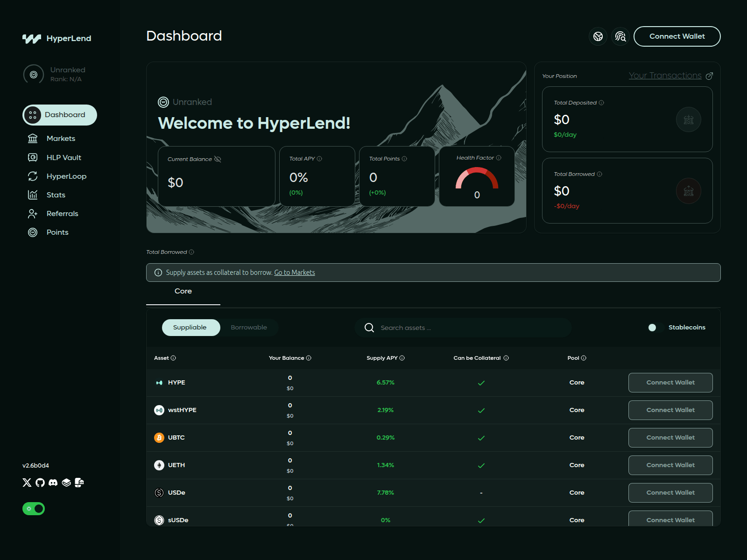The image size is (747, 560).
Task: Click the info icon next to Supply APY header
Action: click(402, 358)
